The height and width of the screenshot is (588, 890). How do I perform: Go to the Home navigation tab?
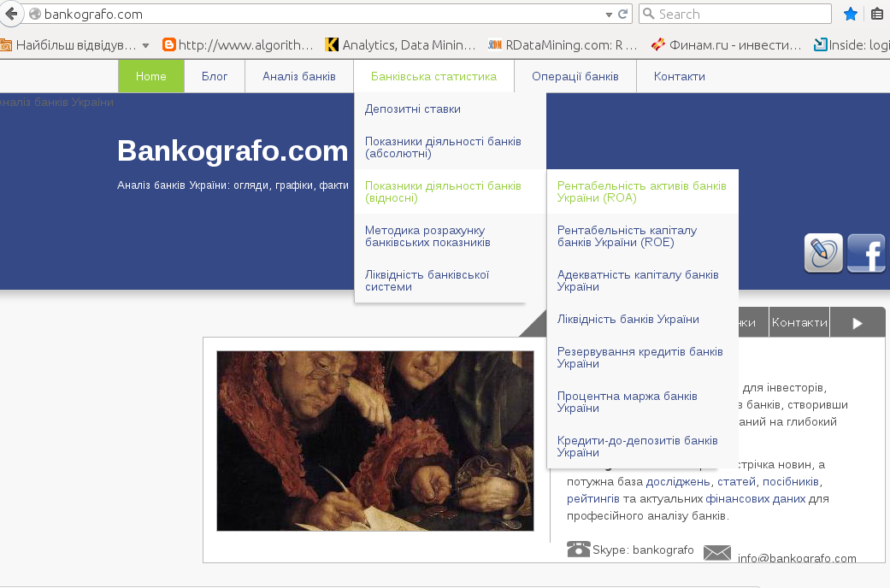point(151,76)
